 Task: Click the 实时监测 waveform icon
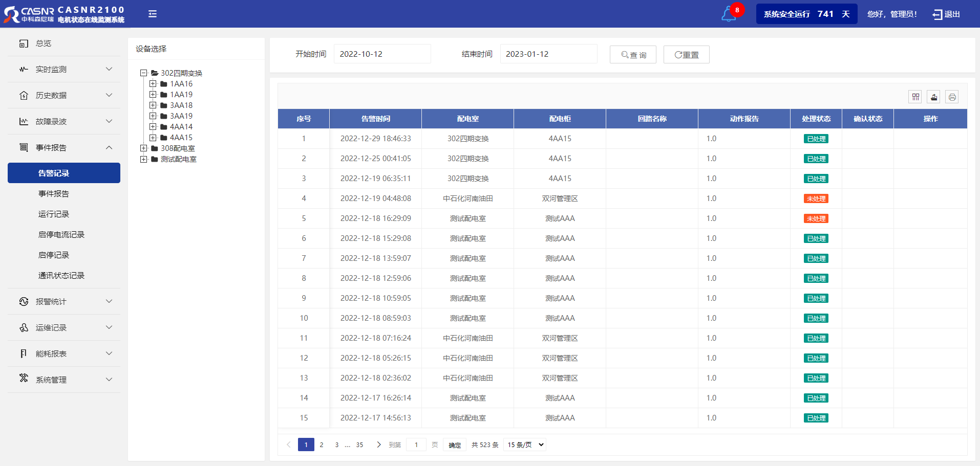(x=24, y=69)
